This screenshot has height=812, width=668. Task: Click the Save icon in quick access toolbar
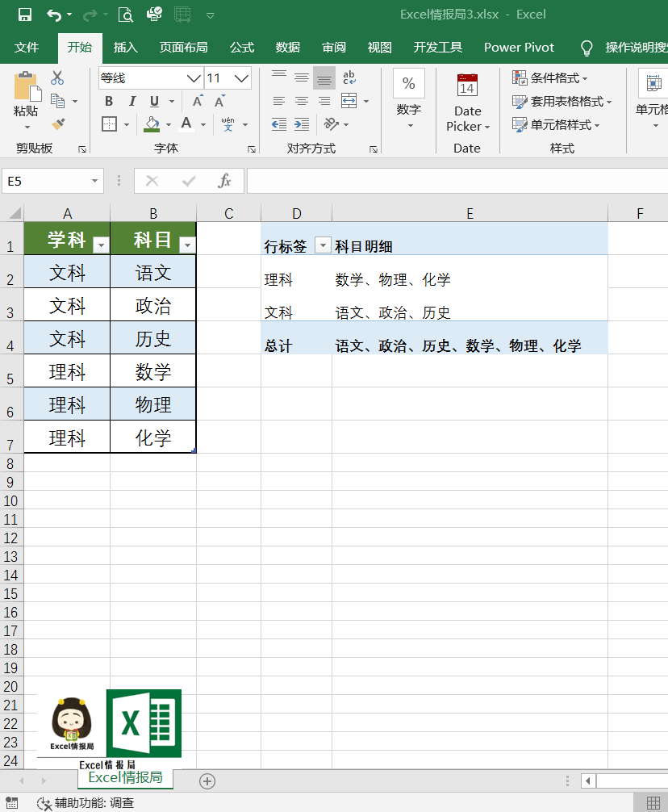[24, 15]
